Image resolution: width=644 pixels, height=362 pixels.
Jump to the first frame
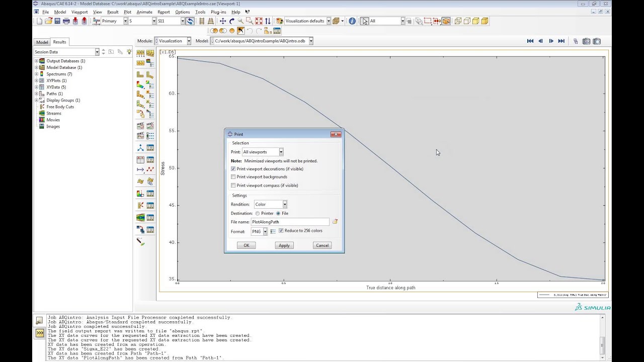[530, 41]
